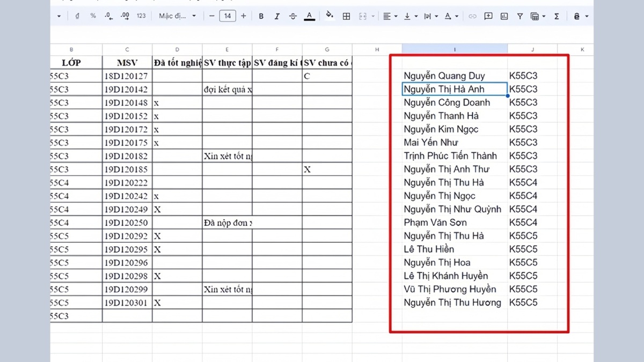644x362 pixels.
Task: Click the decrease decimal places icon
Action: pos(108,16)
